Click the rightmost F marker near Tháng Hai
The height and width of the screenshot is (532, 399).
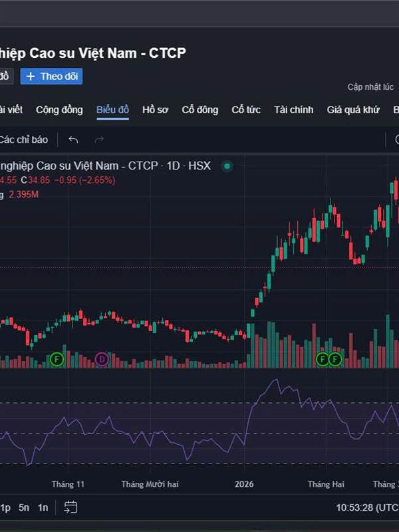point(335,359)
